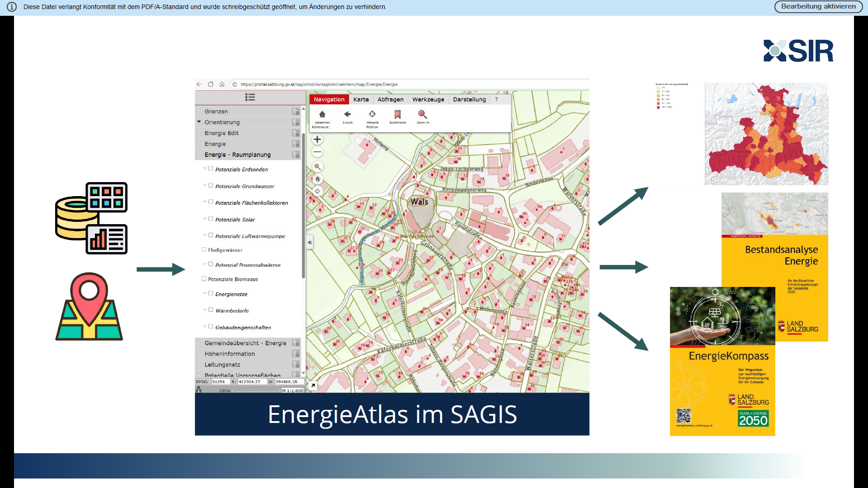Click the Gesamter Kartenausschnitt home icon
Image resolution: width=868 pixels, height=488 pixels.
[x=322, y=115]
